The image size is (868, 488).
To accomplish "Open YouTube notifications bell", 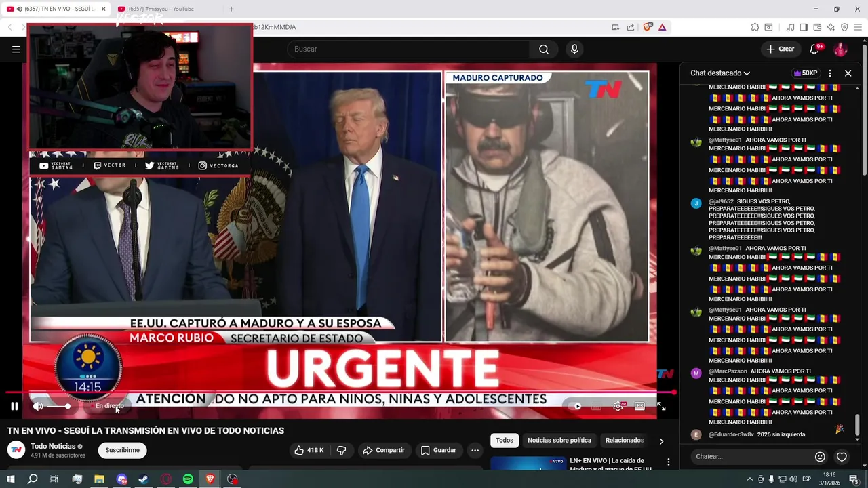I will pyautogui.click(x=816, y=49).
